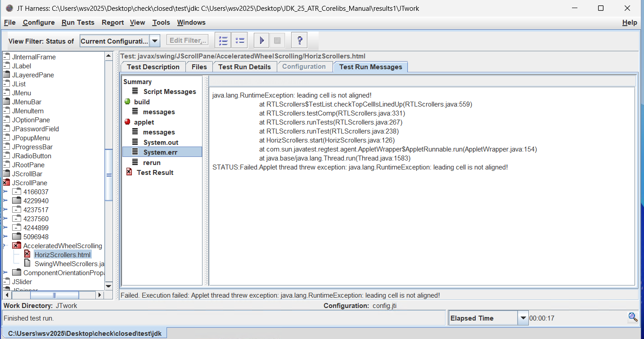Screen dimensions: 644x339
Task: Click the tree's horizontal scrollbar right arrow
Action: click(100, 295)
